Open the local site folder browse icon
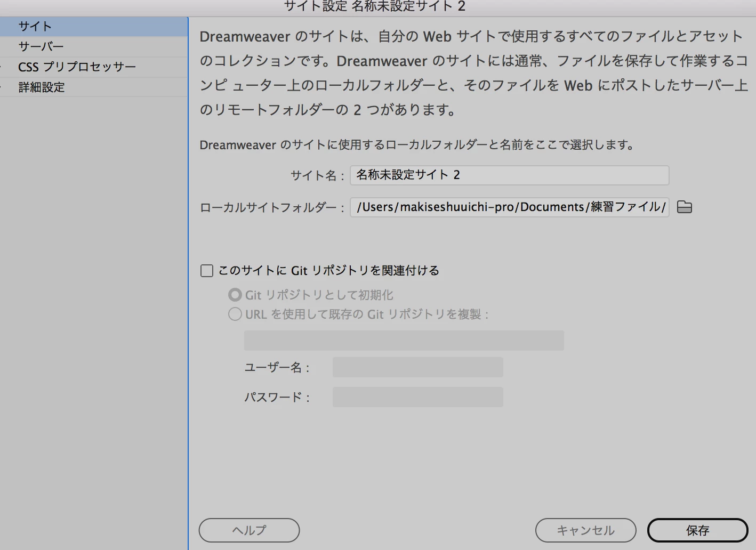 (685, 207)
